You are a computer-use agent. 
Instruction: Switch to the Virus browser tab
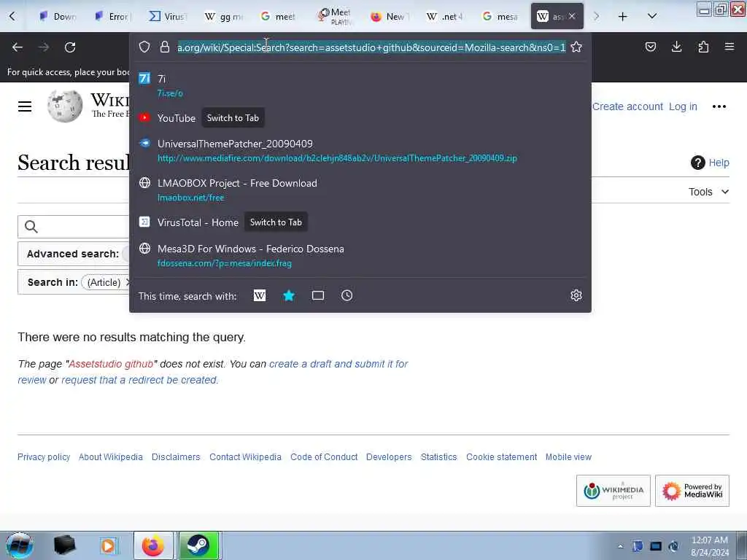coord(169,17)
